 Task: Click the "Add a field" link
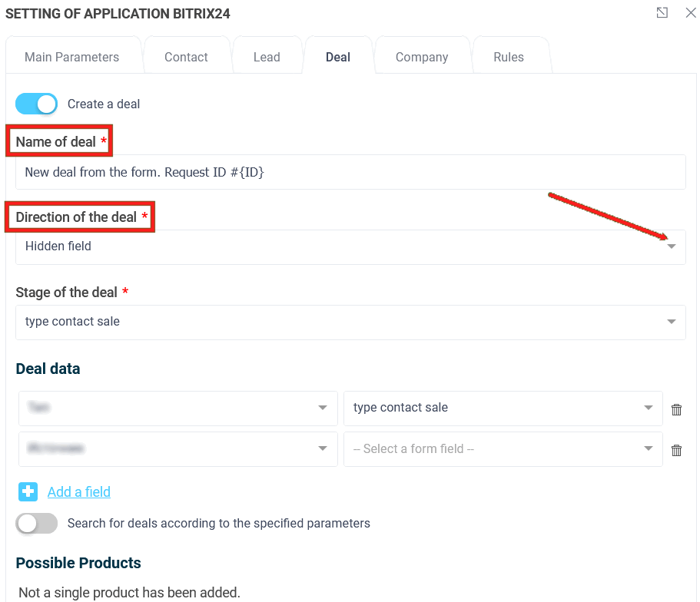tap(78, 491)
